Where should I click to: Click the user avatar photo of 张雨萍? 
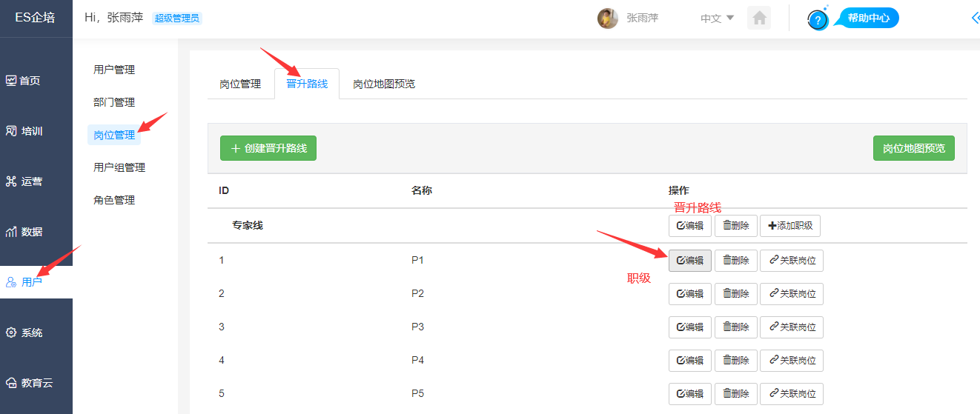608,19
